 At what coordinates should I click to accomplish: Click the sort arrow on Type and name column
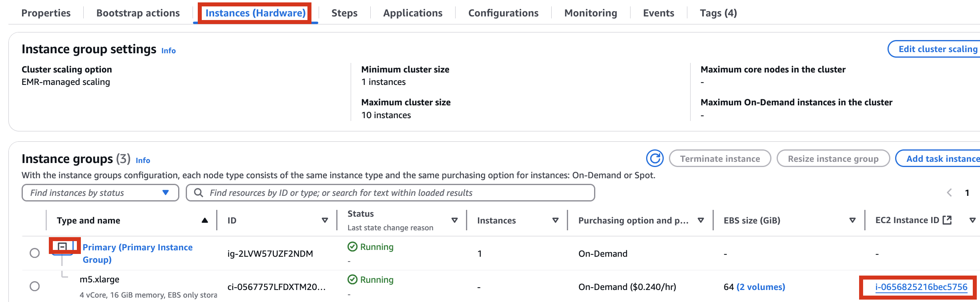205,220
